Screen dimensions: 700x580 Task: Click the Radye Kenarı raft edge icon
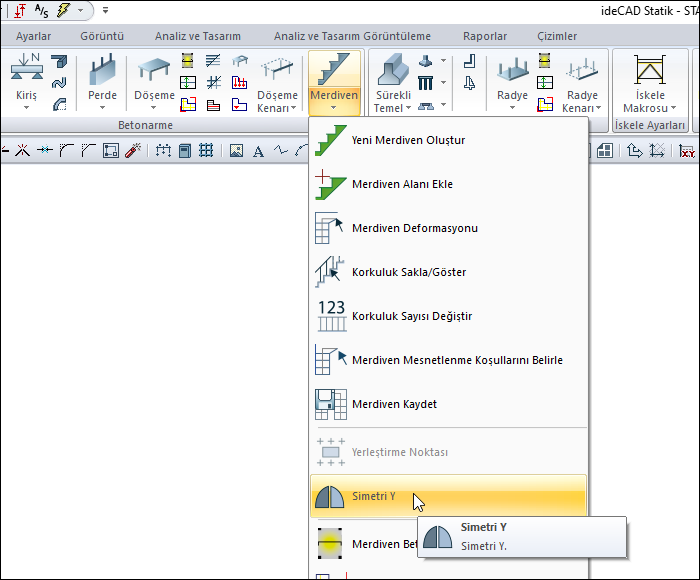click(x=582, y=70)
